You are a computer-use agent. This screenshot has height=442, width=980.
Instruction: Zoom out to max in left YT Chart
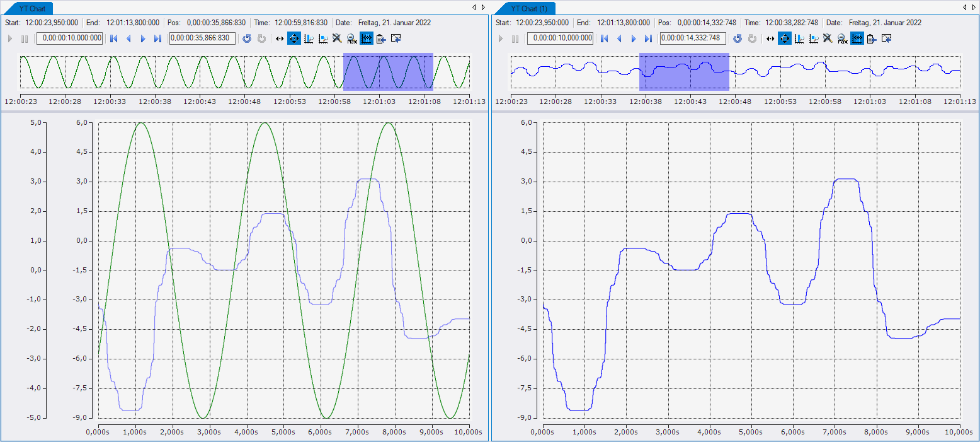(351, 38)
